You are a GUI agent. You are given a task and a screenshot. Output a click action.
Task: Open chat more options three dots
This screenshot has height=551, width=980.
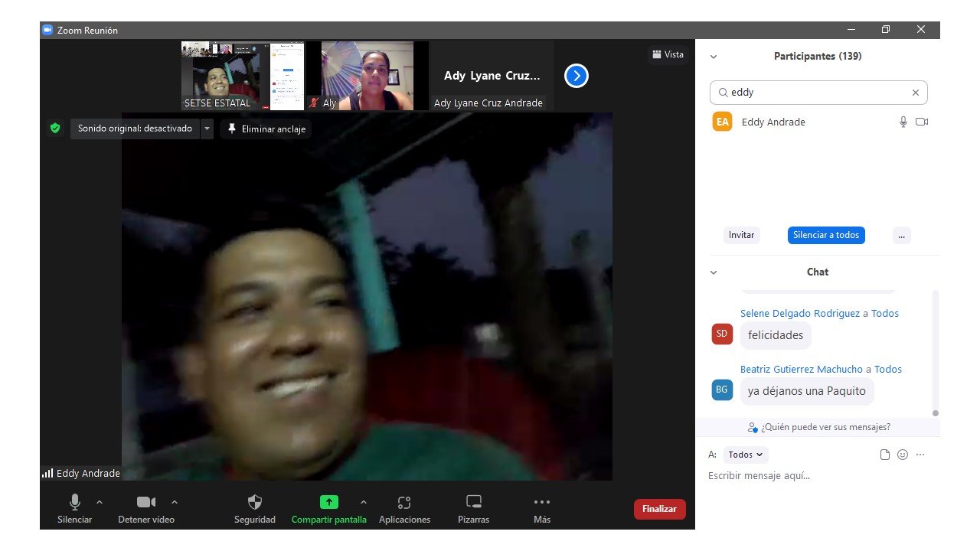pyautogui.click(x=920, y=455)
